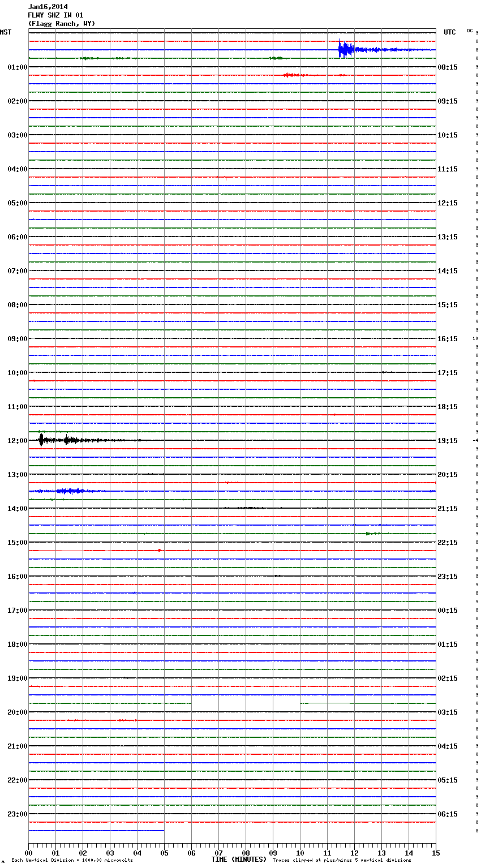Click the black seismic event on the 12:00 trace
Viewport: 481px width, 868px height.
point(41,440)
